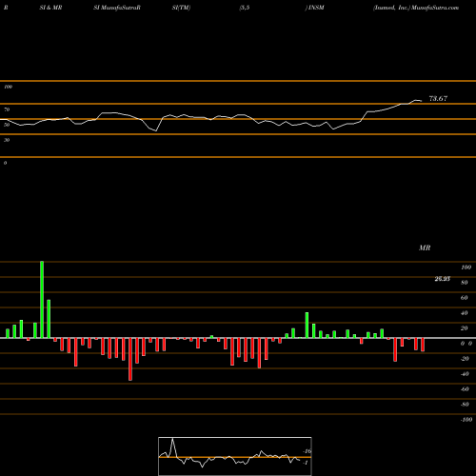Click the RSI axis label 70
This screenshot has height=476, width=476.
click(x=7, y=109)
